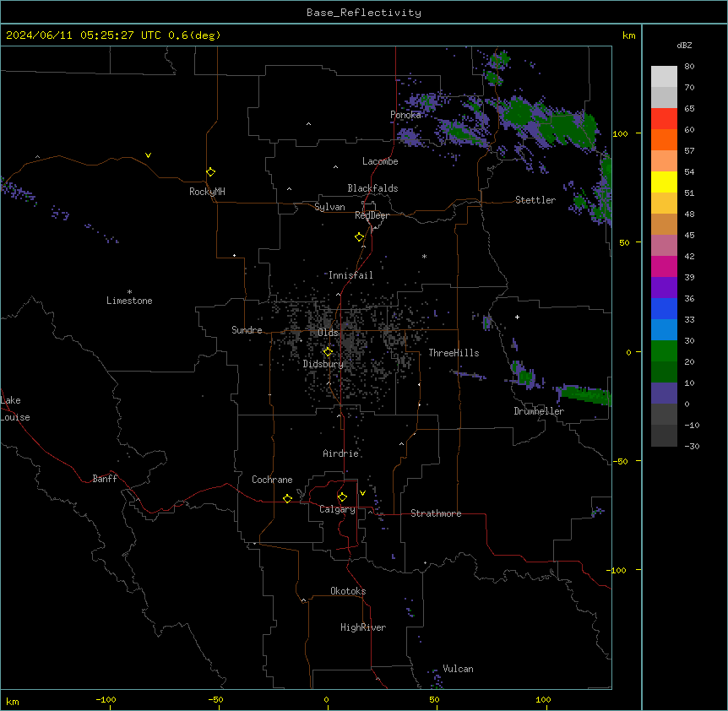728x711 pixels.
Task: Select the Cochrane label
Action: coord(272,480)
